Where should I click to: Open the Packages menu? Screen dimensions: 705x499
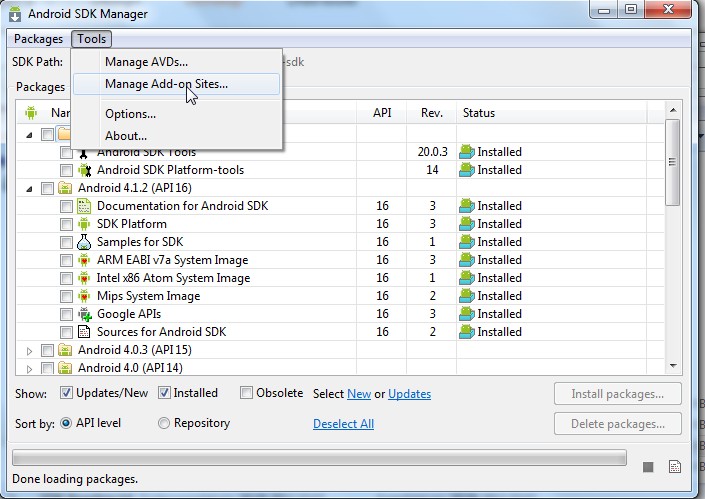(38, 39)
